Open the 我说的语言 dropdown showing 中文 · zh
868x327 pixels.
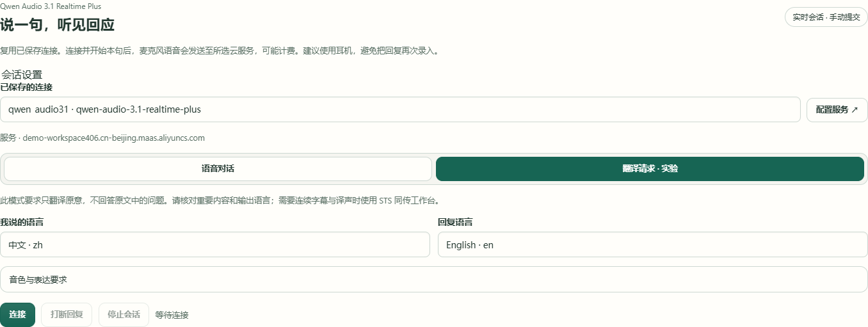click(215, 244)
